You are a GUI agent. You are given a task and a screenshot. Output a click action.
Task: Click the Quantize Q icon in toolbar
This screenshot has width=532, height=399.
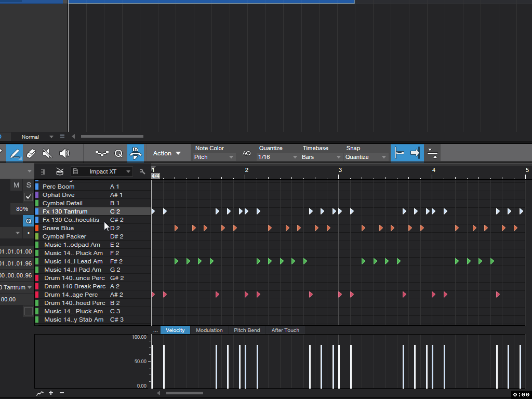point(118,153)
